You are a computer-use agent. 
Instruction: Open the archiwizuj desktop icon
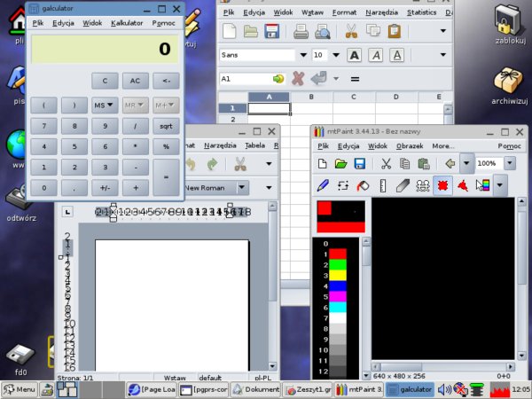[509, 86]
